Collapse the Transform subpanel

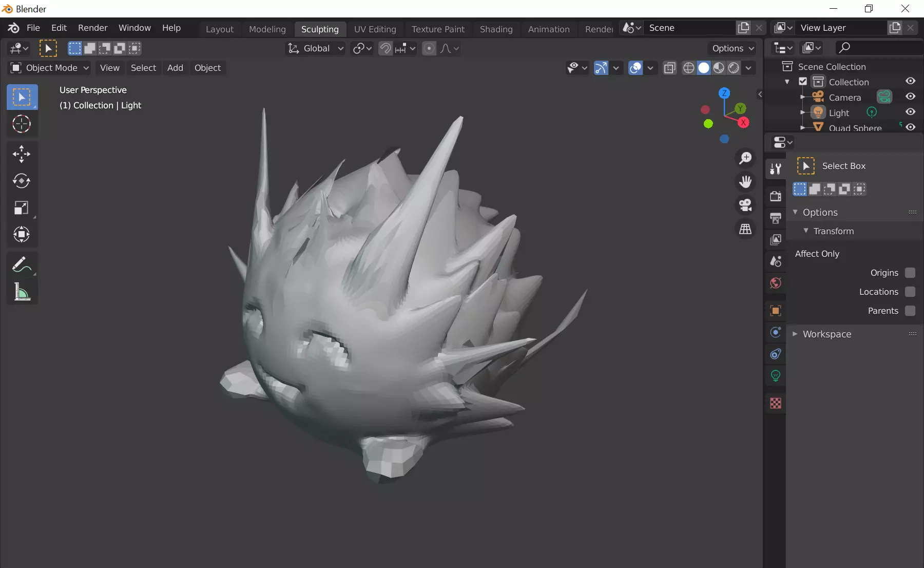pyautogui.click(x=805, y=231)
